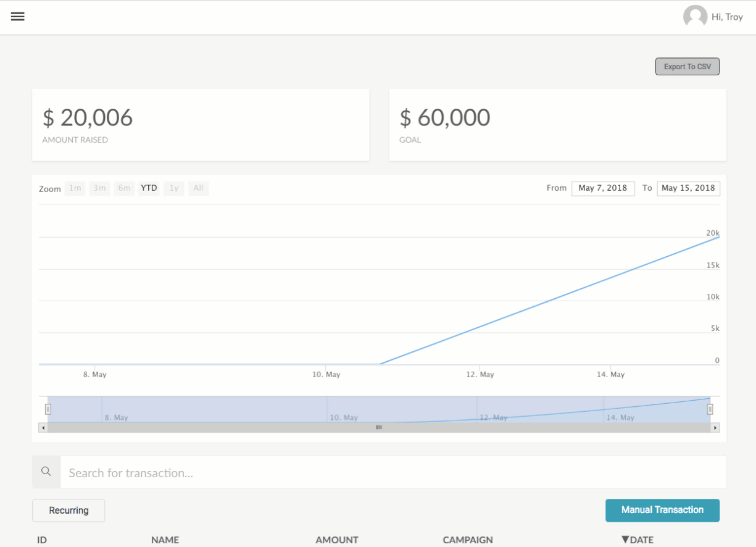The height and width of the screenshot is (547, 756).
Task: Click the Manual Transaction button
Action: (662, 510)
